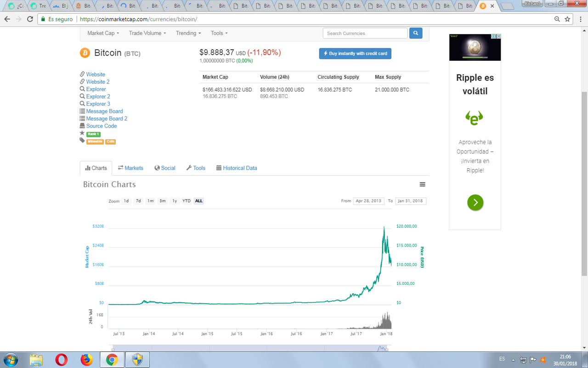This screenshot has height=368, width=588.
Task: Click the From date field
Action: (369, 201)
